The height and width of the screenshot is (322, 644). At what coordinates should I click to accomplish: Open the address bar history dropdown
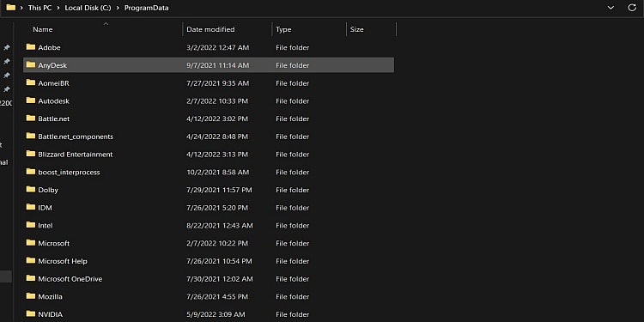[x=611, y=8]
